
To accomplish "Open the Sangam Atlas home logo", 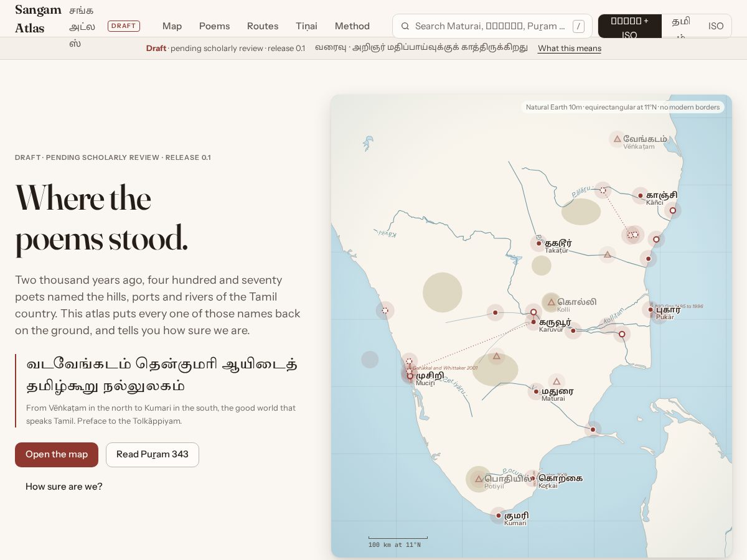I will [x=39, y=19].
